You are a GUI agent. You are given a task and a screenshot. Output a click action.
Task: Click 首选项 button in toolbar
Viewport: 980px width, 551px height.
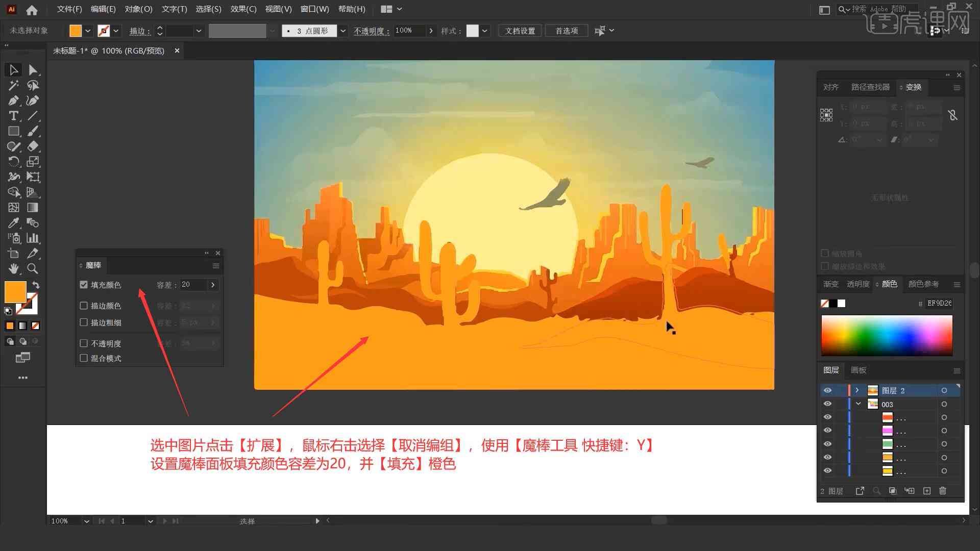566,30
